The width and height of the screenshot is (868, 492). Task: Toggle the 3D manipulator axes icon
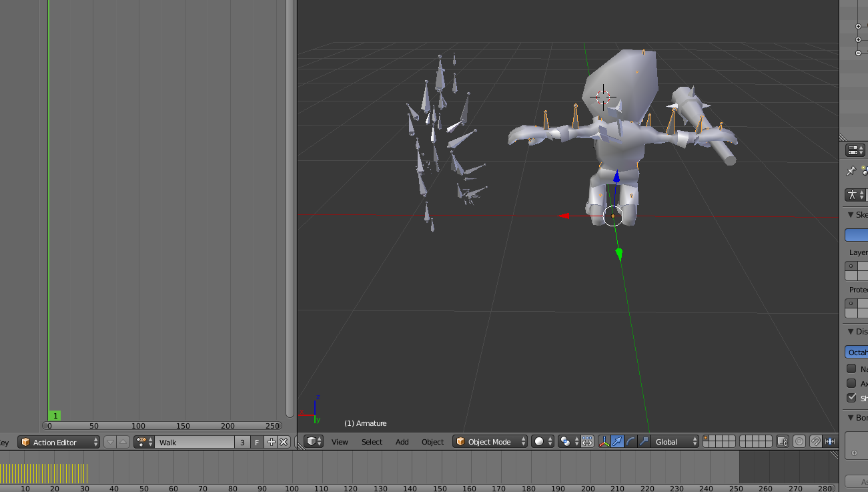[x=604, y=441]
